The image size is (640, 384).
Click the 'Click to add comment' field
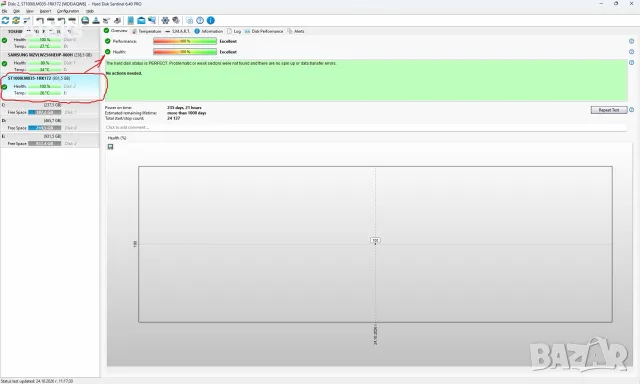[365, 127]
